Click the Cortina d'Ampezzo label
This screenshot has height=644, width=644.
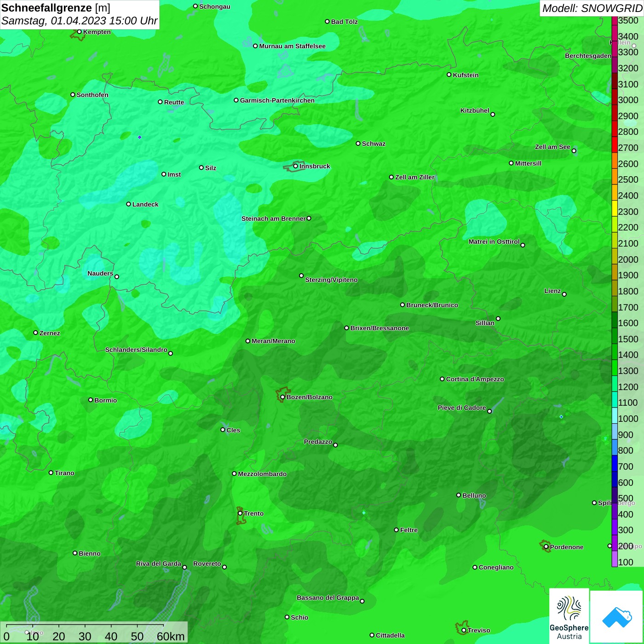pyautogui.click(x=475, y=379)
